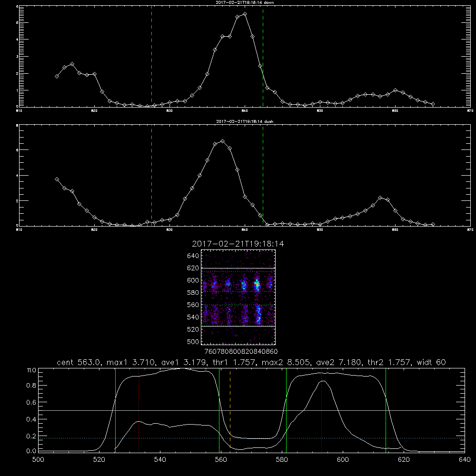This screenshot has width=476, height=476.
Task: Click the '560' x-axis label of profile plot
Action: [x=221, y=460]
